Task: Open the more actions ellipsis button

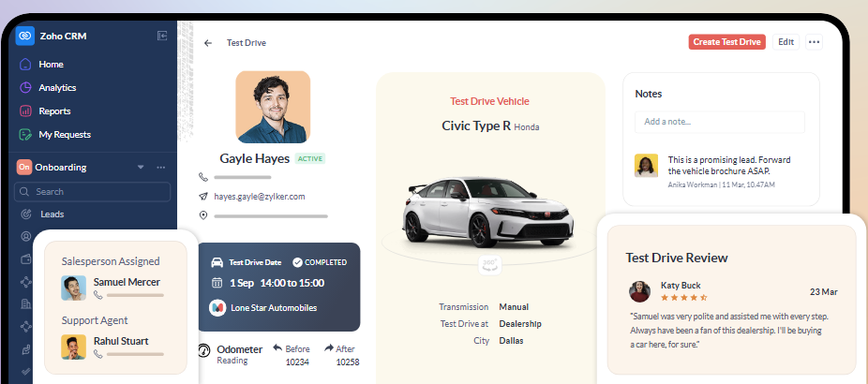Action: [814, 42]
